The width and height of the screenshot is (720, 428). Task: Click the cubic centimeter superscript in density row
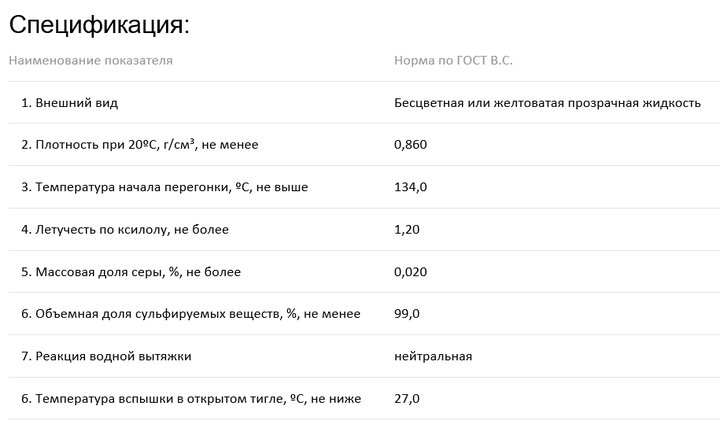192,141
